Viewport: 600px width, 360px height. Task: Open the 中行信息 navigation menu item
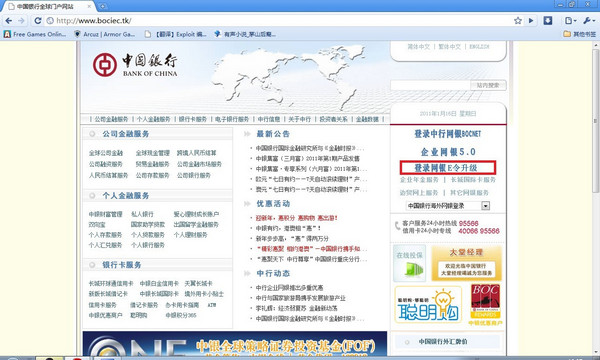pos(269,119)
